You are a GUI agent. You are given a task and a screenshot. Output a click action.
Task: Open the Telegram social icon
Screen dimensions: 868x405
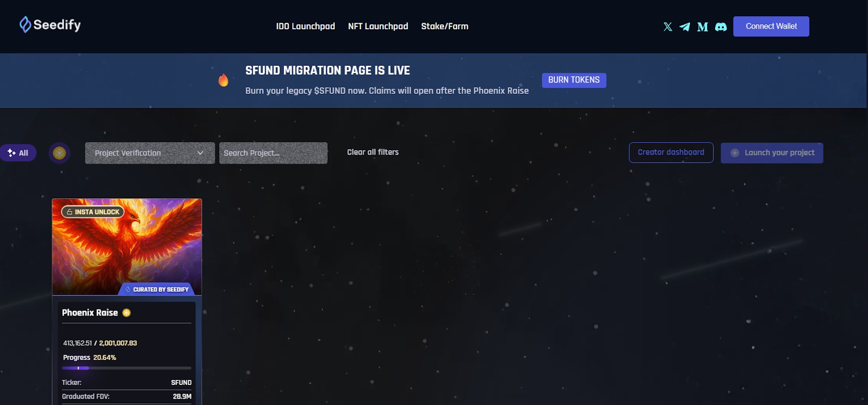point(685,27)
